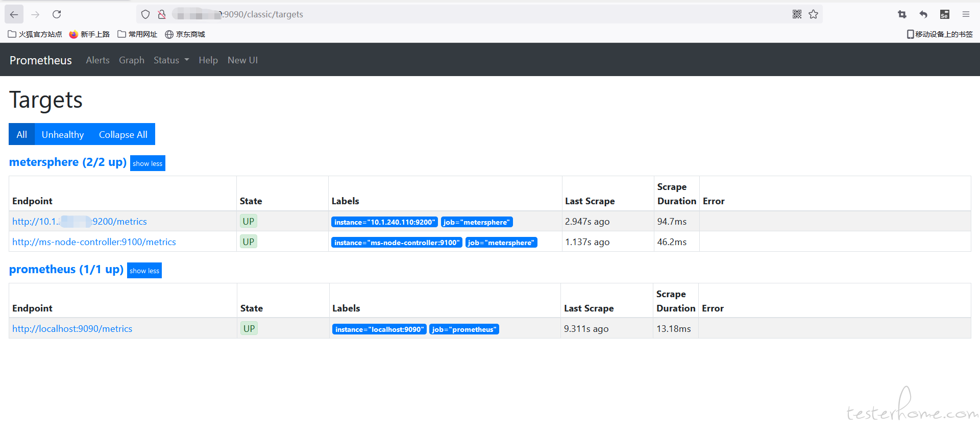Click UP state badge of ms-node-controller row

click(x=249, y=242)
